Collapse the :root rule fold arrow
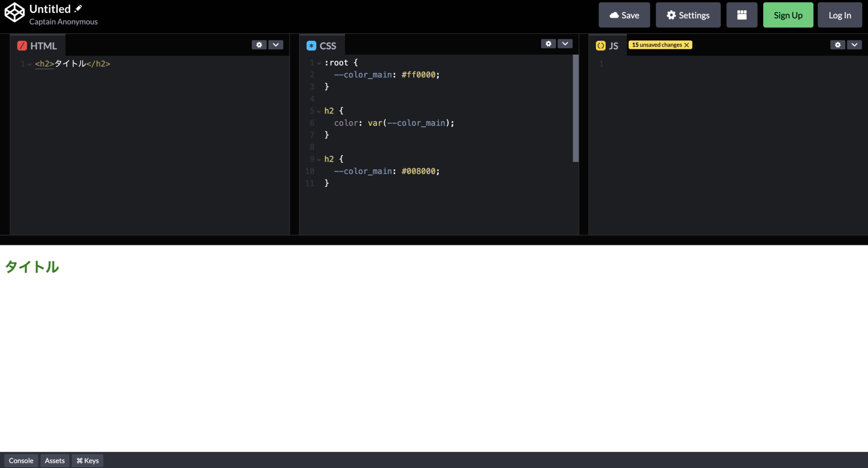The width and height of the screenshot is (868, 468). [319, 63]
